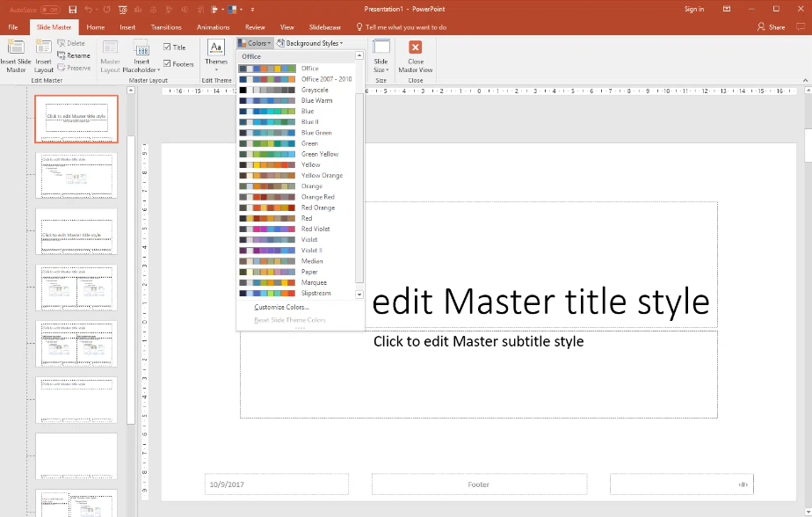
Task: Turn AutoSave off toggle
Action: 50,9
